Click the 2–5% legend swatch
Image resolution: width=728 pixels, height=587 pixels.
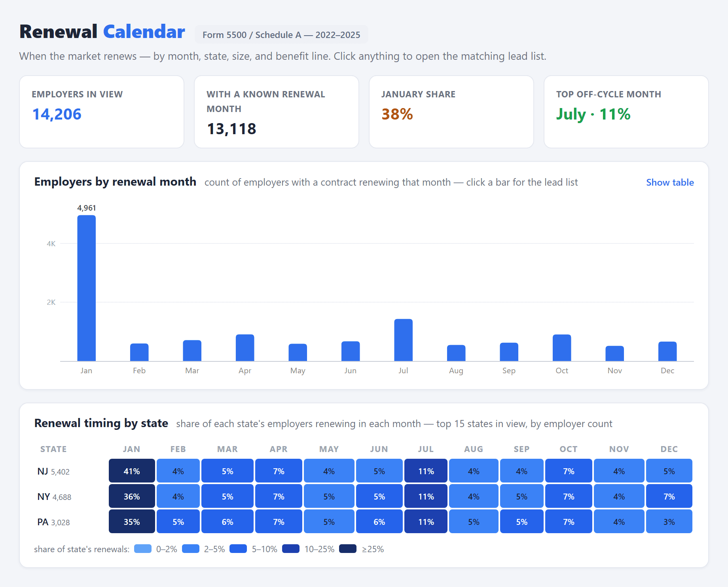[x=191, y=549]
